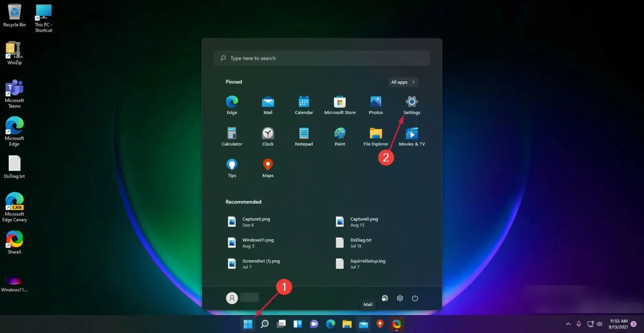Open File Explorer folder on taskbar

(347, 324)
